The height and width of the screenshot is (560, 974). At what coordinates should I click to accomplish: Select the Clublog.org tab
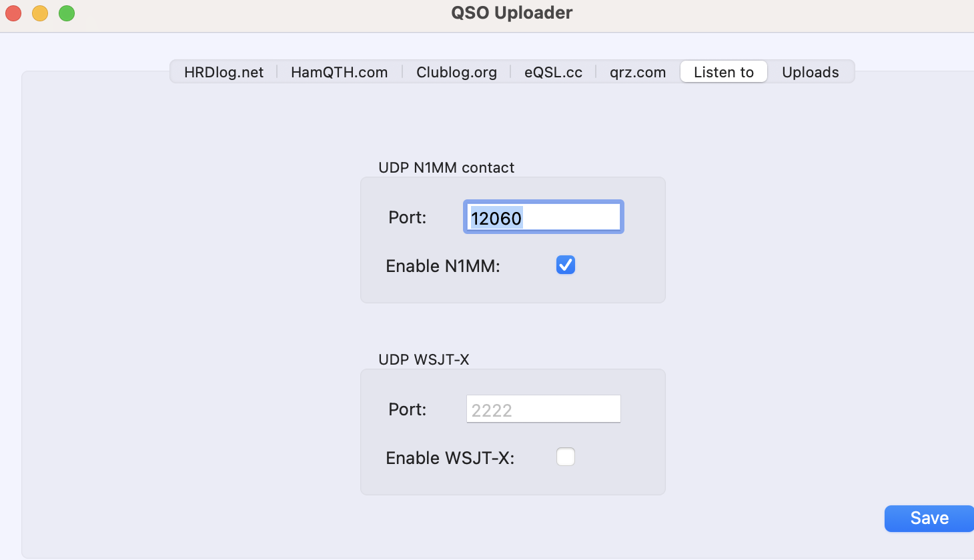(456, 72)
